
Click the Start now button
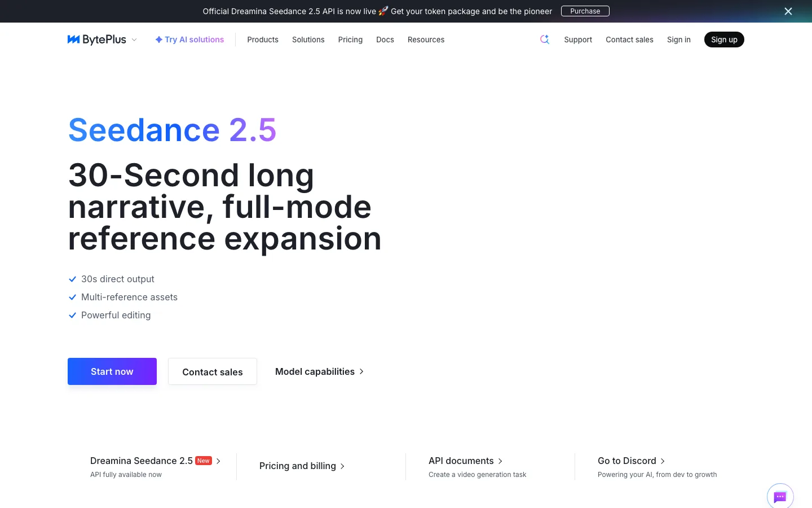click(x=112, y=371)
